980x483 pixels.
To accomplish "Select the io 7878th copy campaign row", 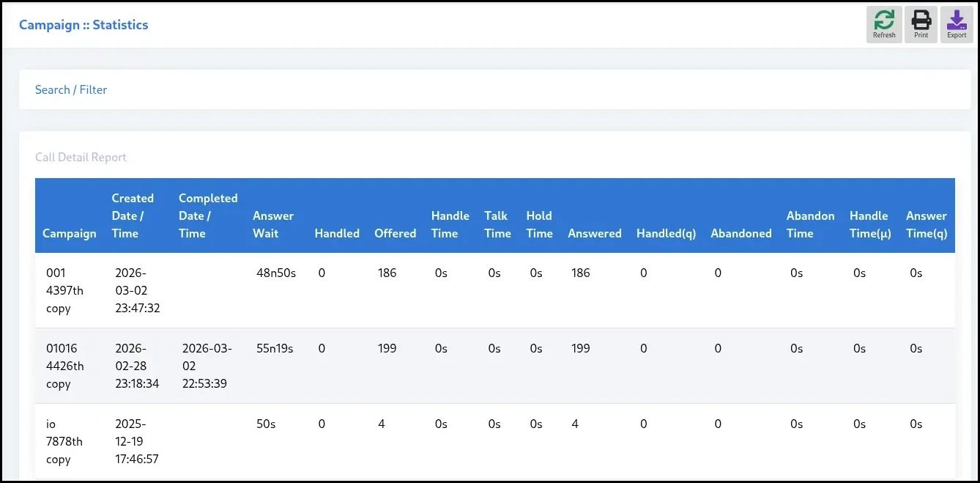I will (64, 441).
